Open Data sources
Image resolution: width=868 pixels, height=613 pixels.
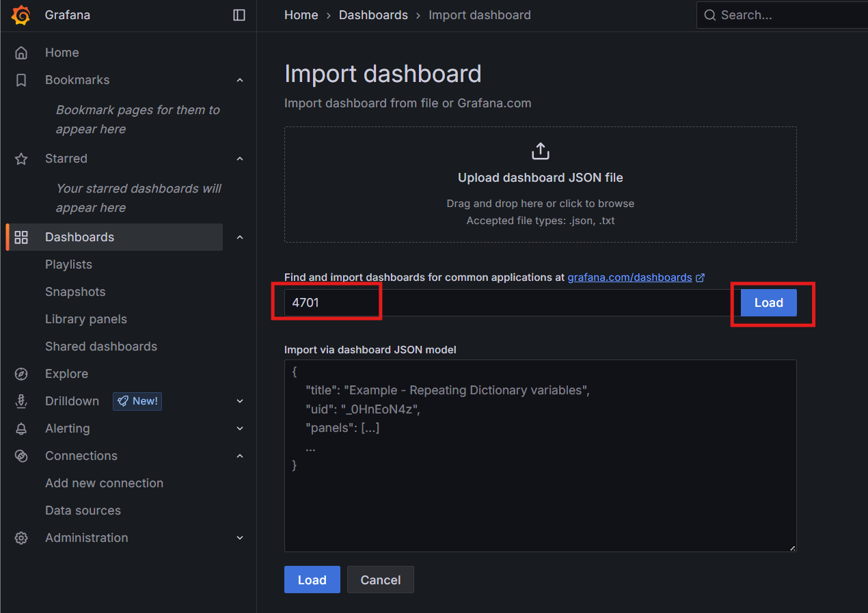[x=83, y=510]
